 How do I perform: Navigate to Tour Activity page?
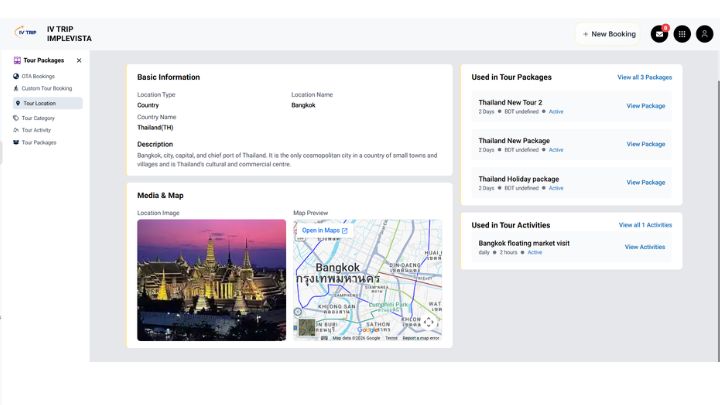(x=36, y=130)
